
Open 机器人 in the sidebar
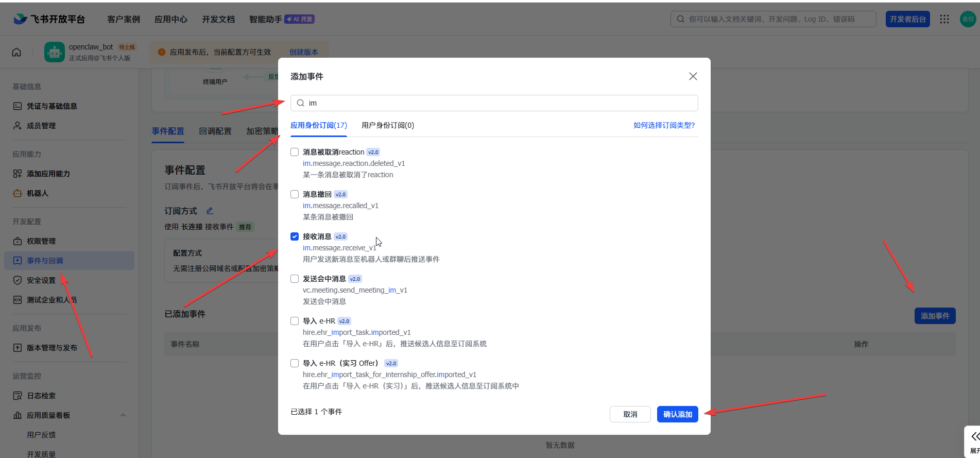[37, 193]
